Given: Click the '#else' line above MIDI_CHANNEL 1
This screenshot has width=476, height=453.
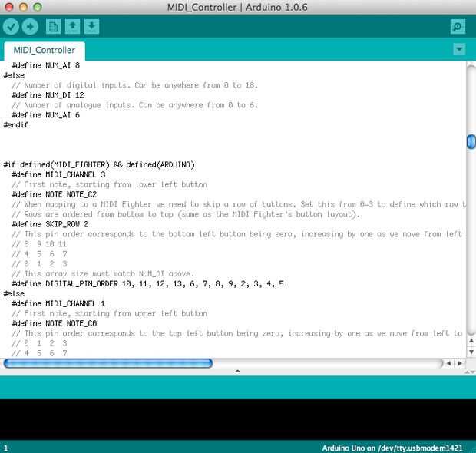Looking at the screenshot, I should click(x=14, y=293).
